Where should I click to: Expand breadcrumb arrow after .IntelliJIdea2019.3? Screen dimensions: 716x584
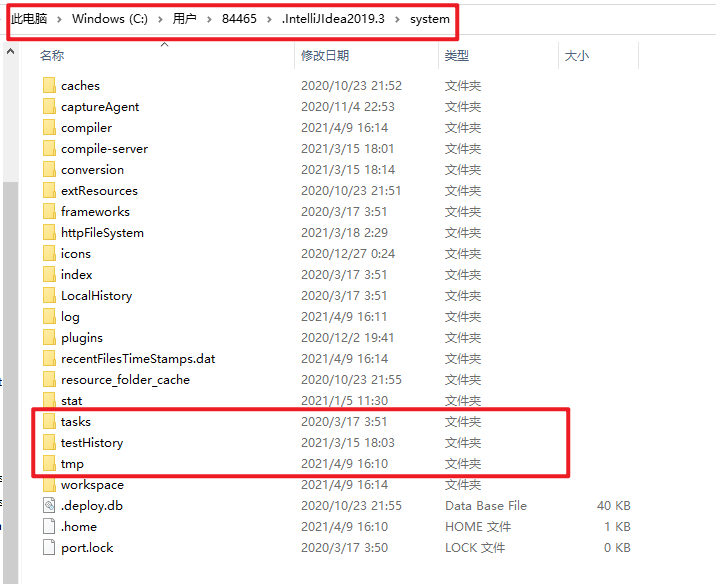point(397,19)
